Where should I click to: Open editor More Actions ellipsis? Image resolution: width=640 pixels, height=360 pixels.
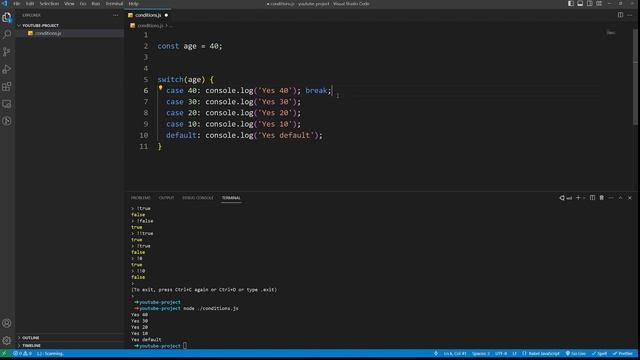(630, 15)
